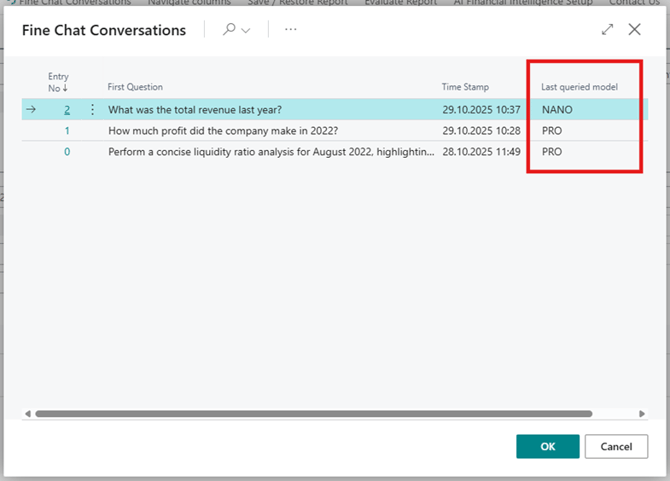Open row actions for entry 2

92,110
